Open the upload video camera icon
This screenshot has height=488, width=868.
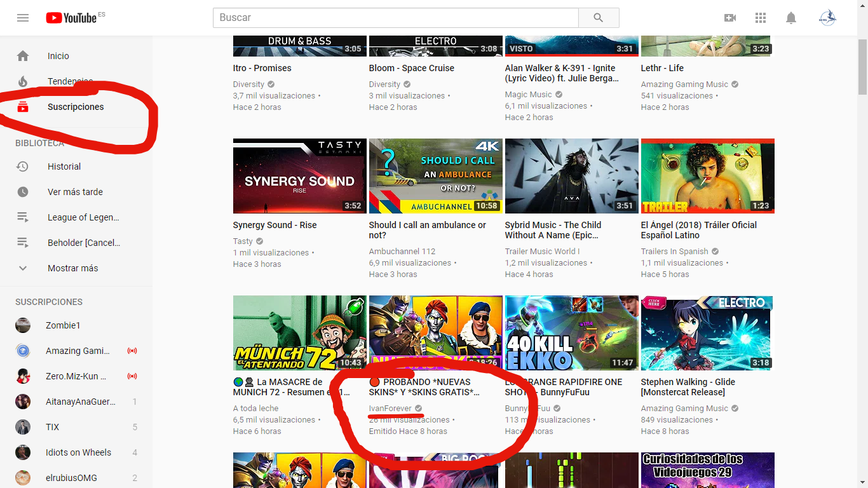point(730,18)
